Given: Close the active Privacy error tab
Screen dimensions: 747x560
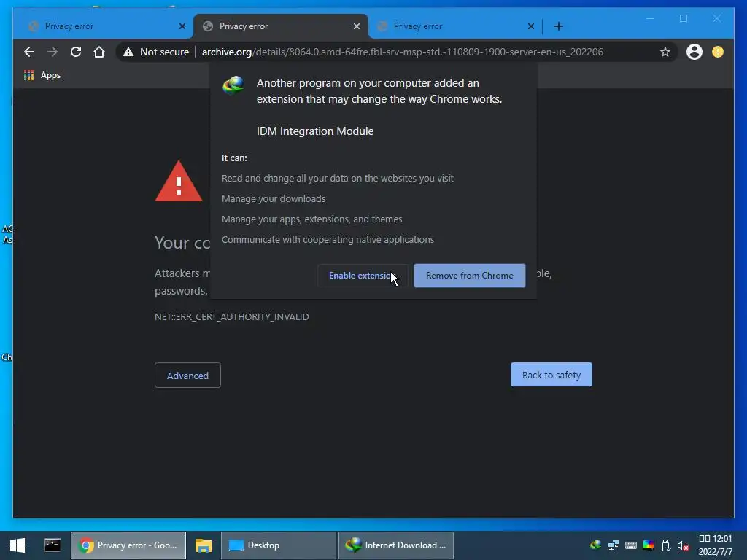Looking at the screenshot, I should point(356,26).
